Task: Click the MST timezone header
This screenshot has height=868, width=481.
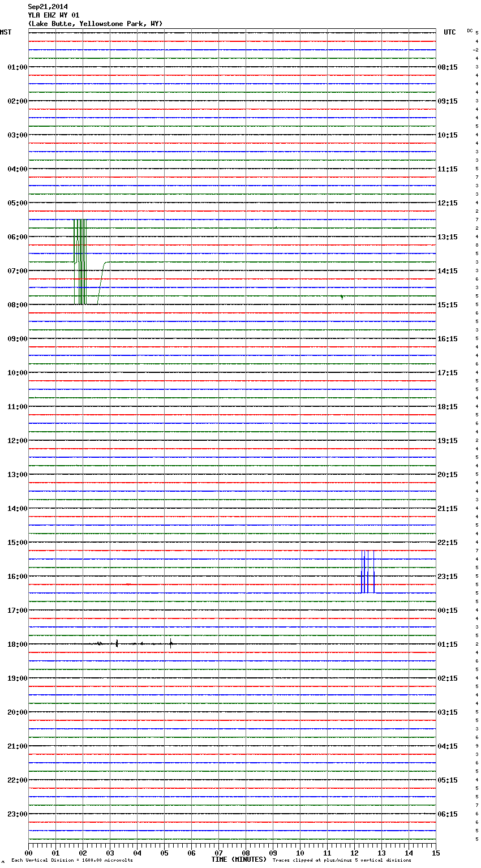Action: point(6,32)
